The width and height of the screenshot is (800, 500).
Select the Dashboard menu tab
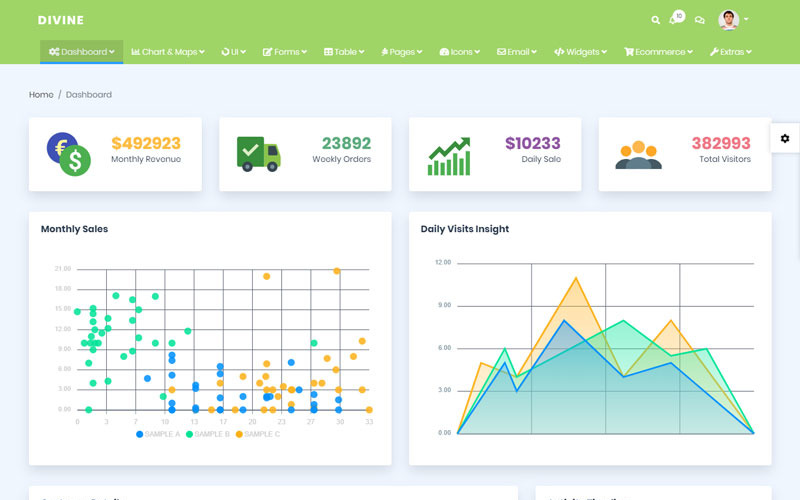pyautogui.click(x=82, y=52)
